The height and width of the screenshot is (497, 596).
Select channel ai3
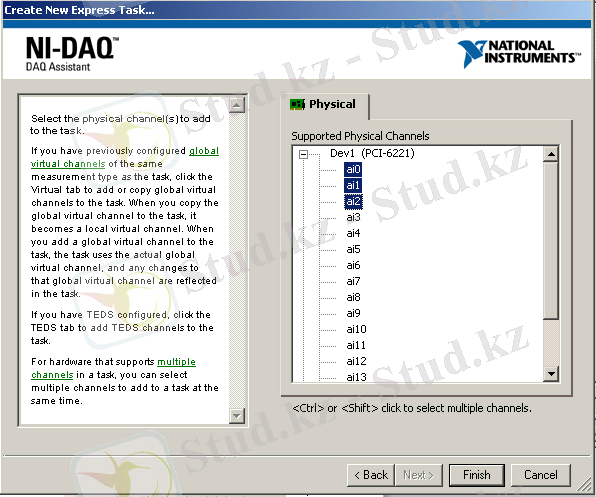pyautogui.click(x=353, y=217)
